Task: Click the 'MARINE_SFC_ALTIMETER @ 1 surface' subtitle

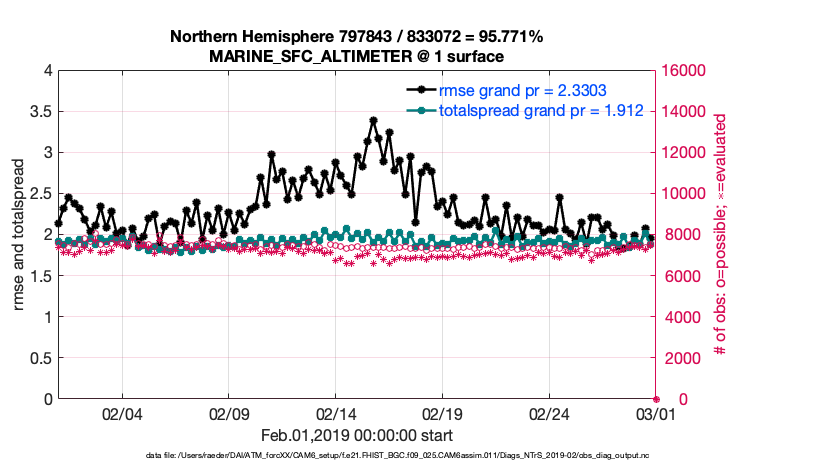Action: pos(356,56)
